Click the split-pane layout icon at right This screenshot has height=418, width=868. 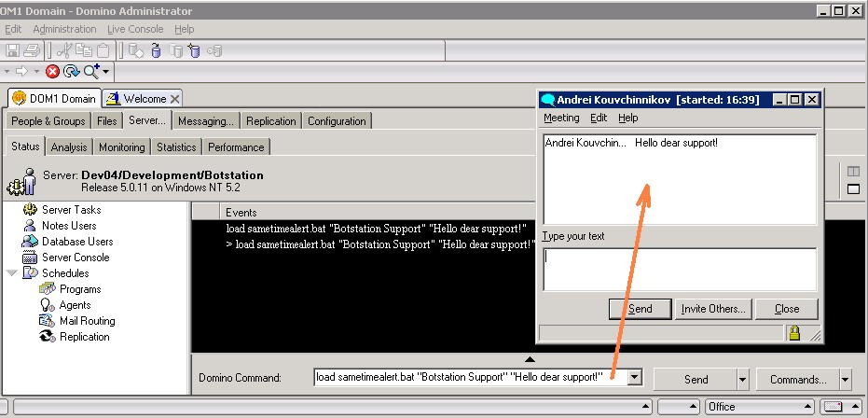[854, 172]
